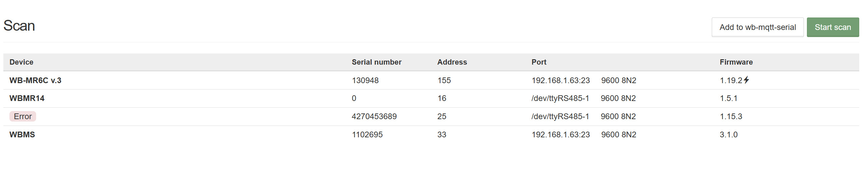Click the Device column header

point(21,62)
